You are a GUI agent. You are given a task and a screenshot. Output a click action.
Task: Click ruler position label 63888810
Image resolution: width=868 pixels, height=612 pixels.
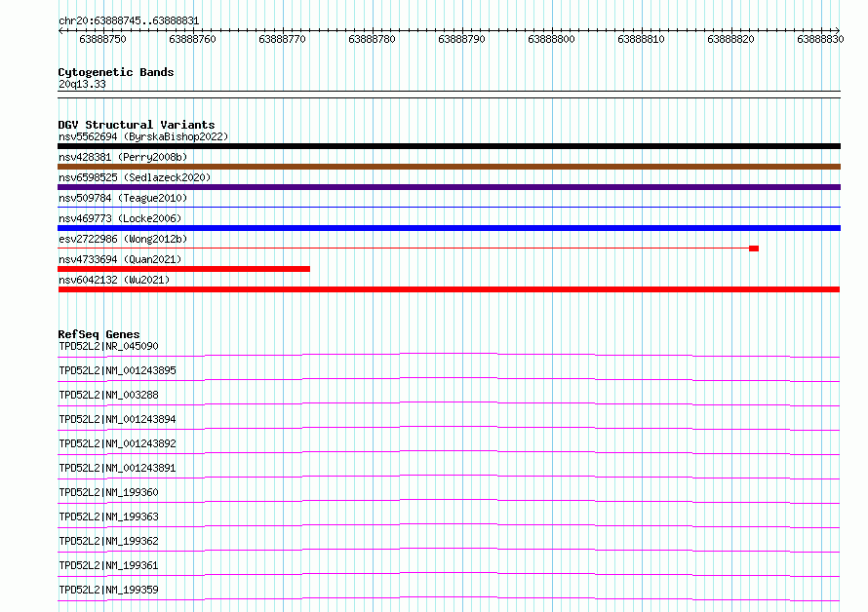(x=641, y=39)
